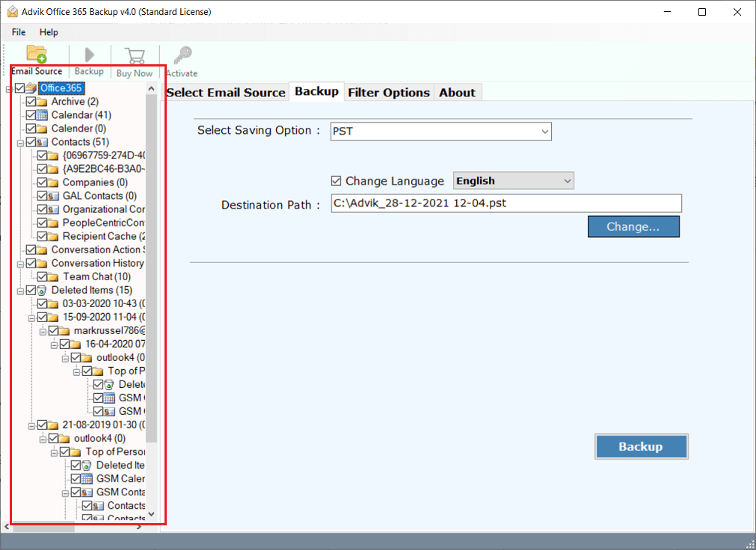Click the Email Source toolbar icon
The image size is (756, 550).
coord(36,52)
